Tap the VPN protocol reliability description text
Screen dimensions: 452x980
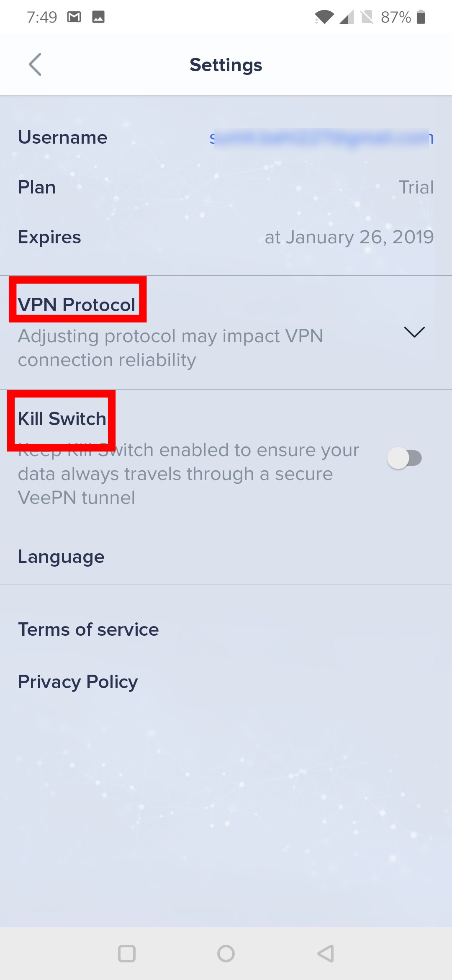tap(170, 348)
